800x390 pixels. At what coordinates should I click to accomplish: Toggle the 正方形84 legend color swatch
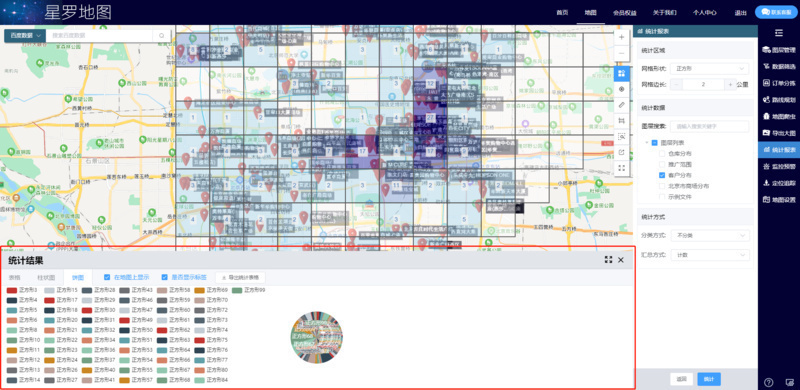pos(199,380)
